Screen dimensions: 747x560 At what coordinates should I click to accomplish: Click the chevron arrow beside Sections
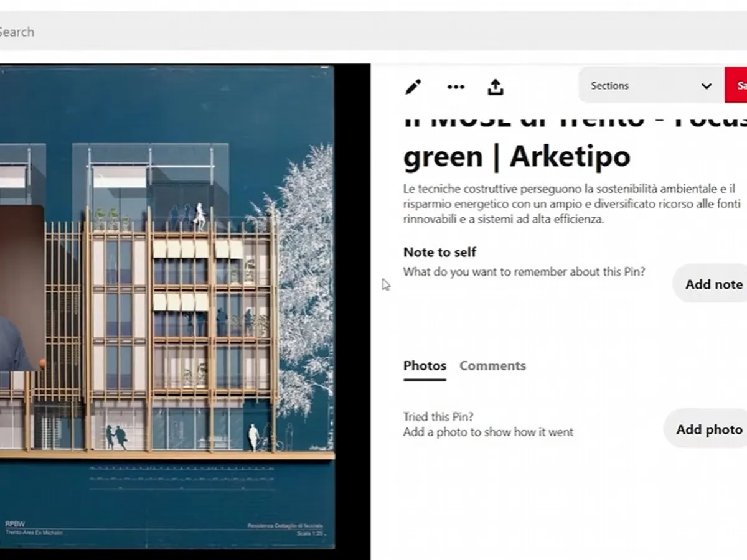(x=706, y=86)
